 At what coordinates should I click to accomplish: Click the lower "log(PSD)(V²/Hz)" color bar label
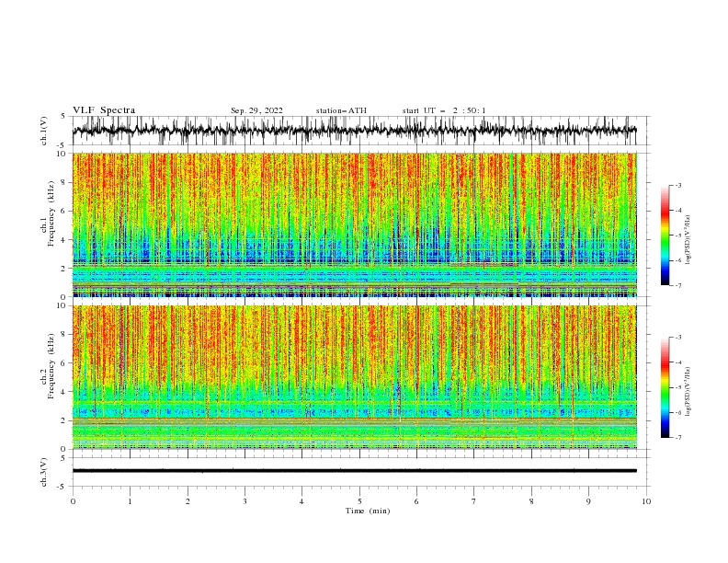pos(688,391)
